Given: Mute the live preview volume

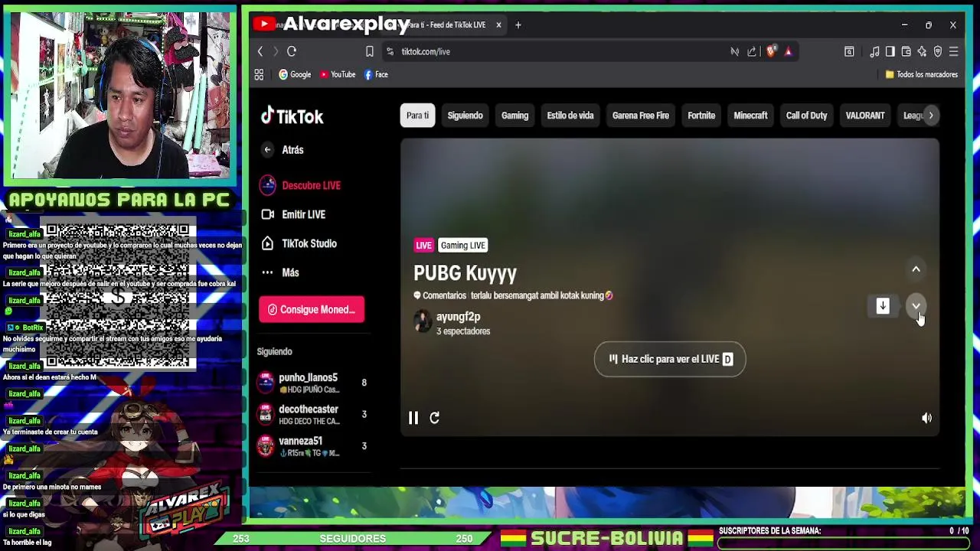Looking at the screenshot, I should coord(926,418).
